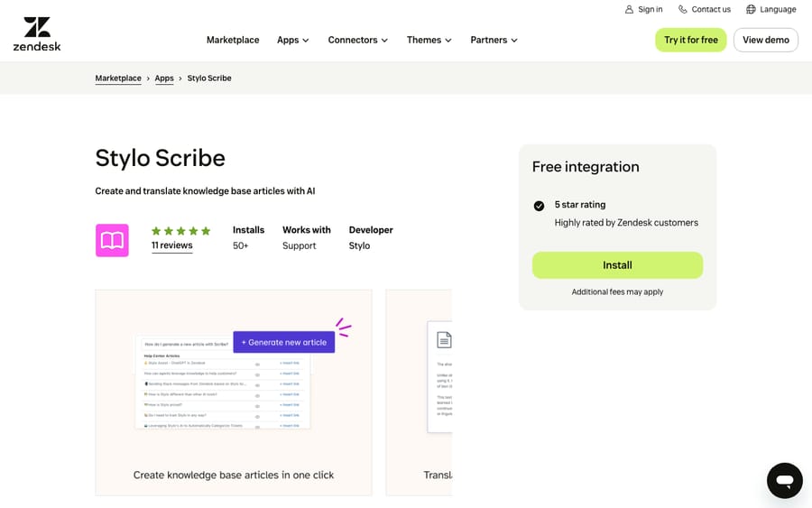Viewport: 812px width, 508px height.
Task: Click the Language globe icon
Action: pos(751,9)
